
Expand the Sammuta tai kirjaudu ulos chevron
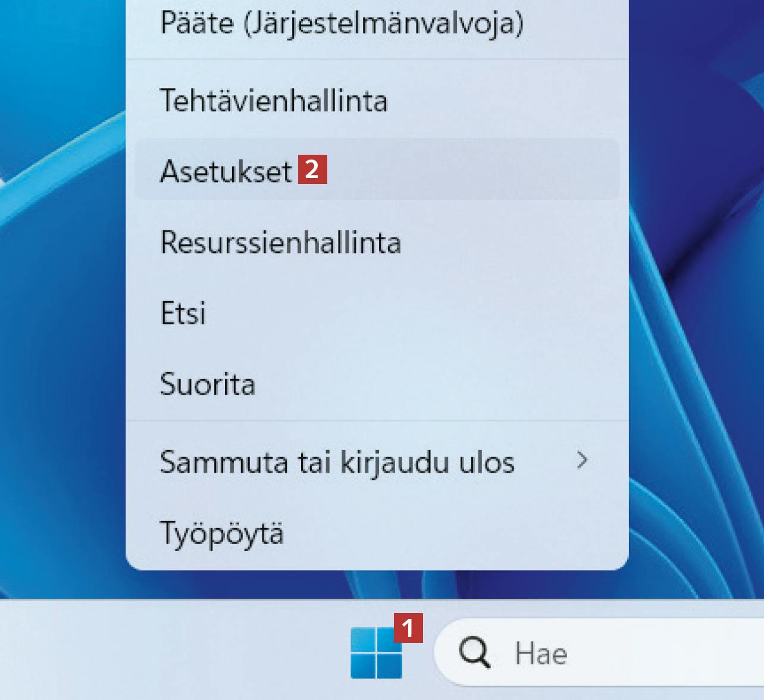point(582,460)
